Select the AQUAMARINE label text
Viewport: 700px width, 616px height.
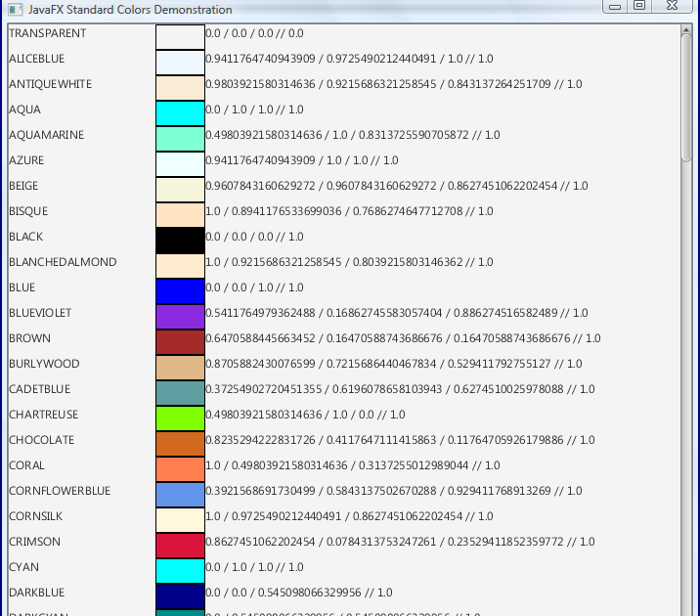point(46,135)
